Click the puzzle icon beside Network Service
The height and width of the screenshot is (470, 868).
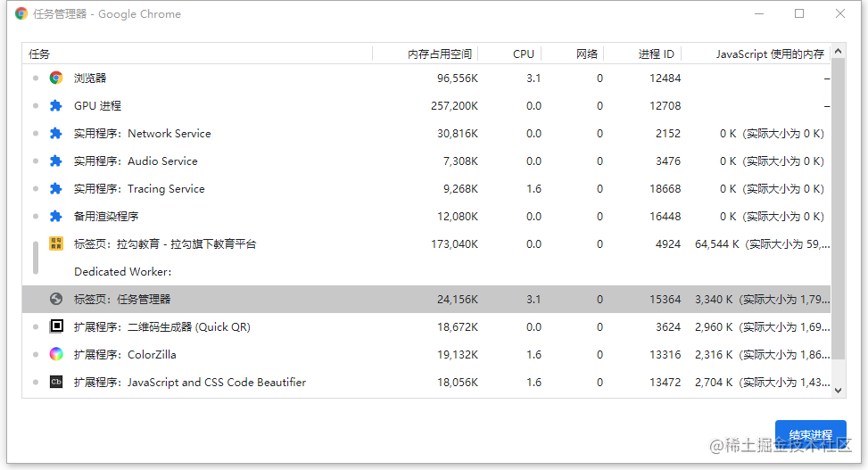56,134
